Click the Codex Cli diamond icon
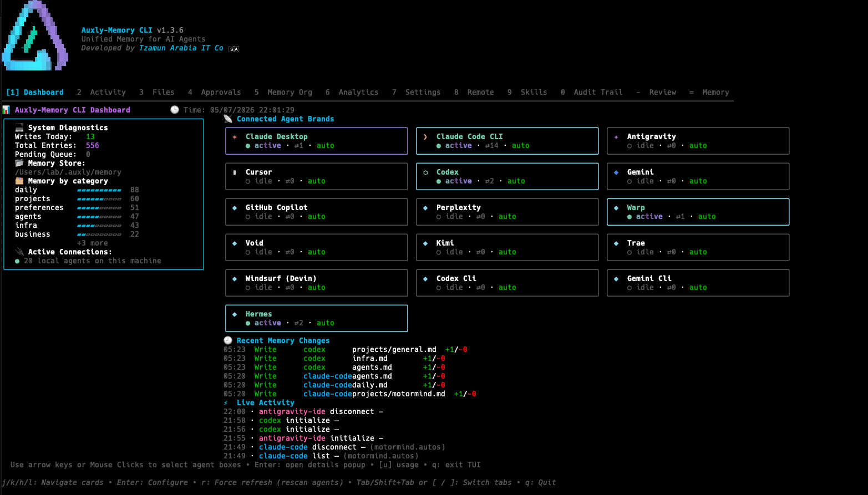Image resolution: width=868 pixels, height=495 pixels. 425,279
